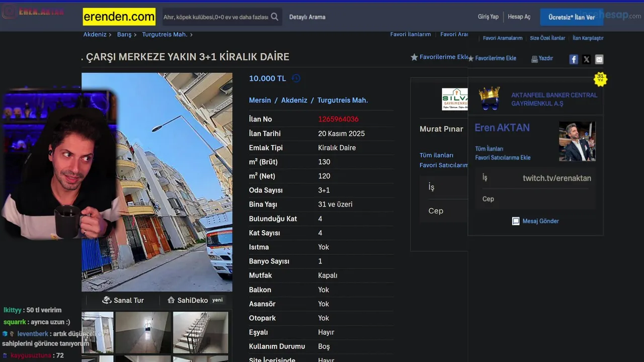Open Eren AKTAN's profile photo
The width and height of the screenshot is (644, 362).
point(577,141)
